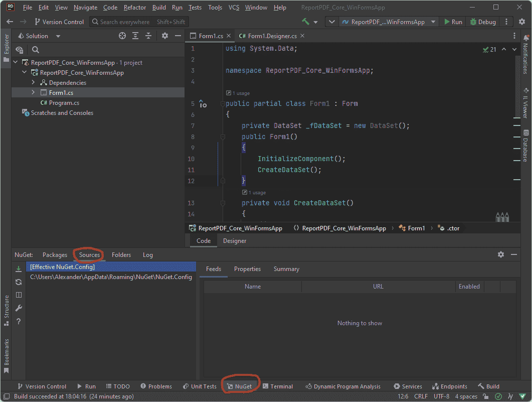The height and width of the screenshot is (402, 532).
Task: Fold the Form1 constructor at line 8
Action: point(223,137)
